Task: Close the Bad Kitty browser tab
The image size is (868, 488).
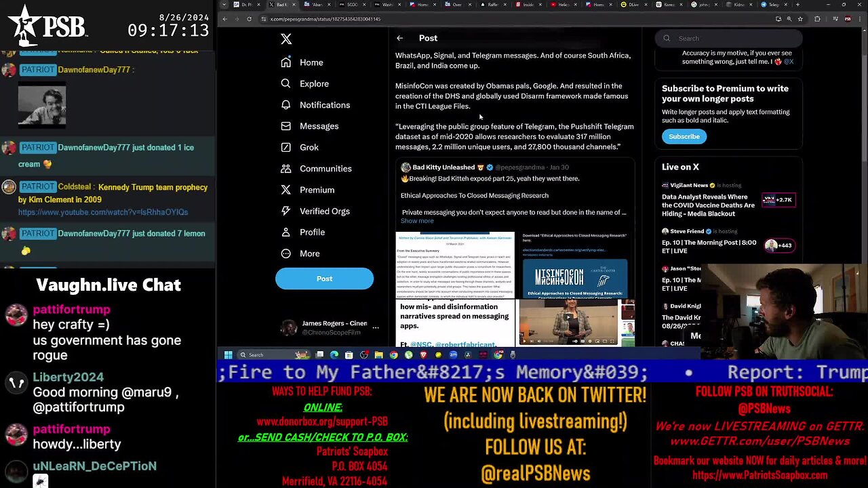Action: 294,5
